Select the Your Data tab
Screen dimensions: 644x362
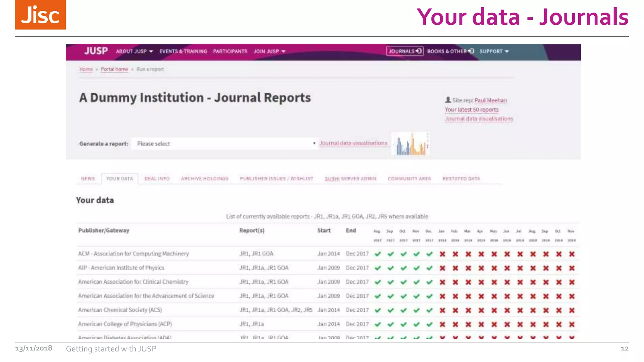(x=120, y=178)
